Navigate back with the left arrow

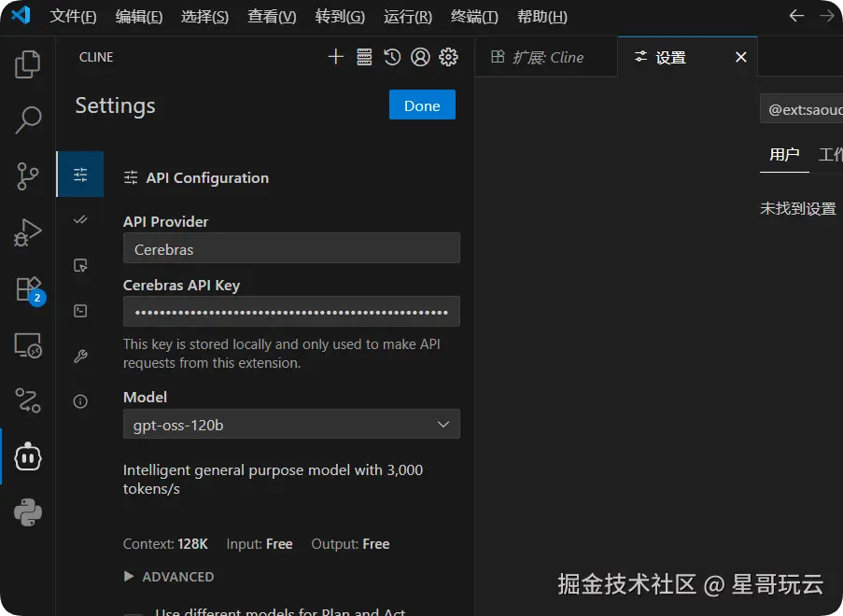point(796,16)
